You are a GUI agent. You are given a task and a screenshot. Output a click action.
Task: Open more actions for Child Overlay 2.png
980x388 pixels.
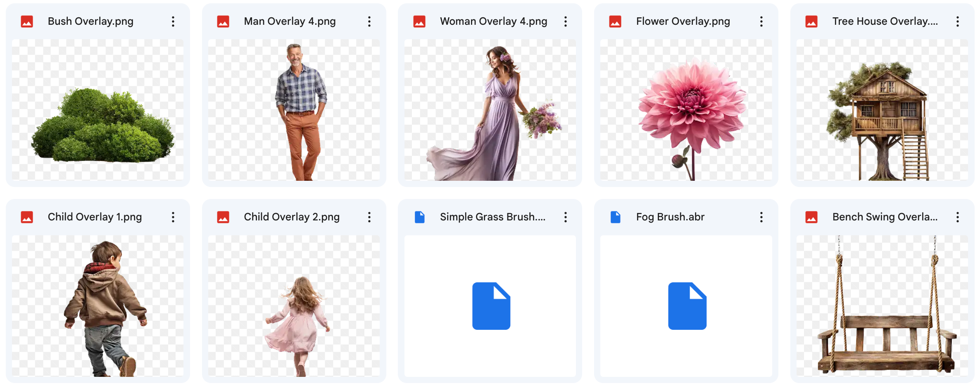(369, 217)
